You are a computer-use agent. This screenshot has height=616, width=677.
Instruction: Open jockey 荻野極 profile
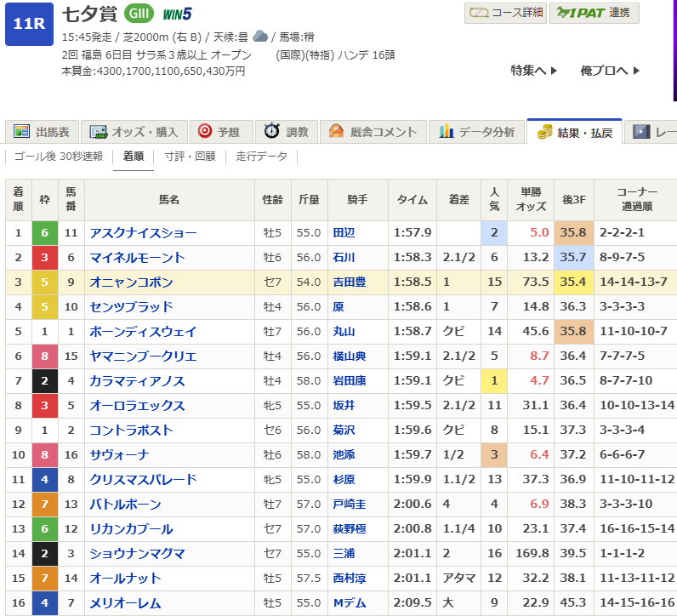(x=350, y=528)
